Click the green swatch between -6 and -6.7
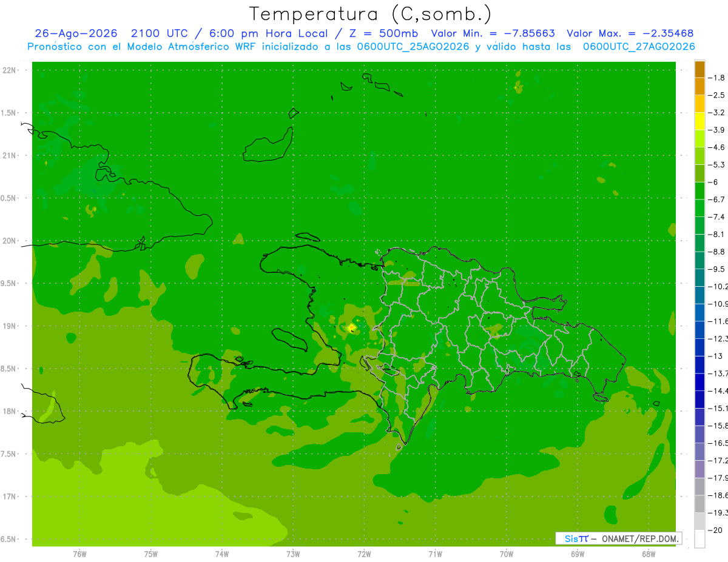 pos(699,191)
